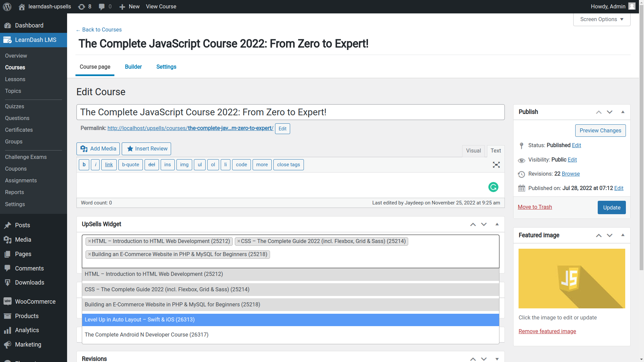
Task: Click the Pages icon in sidebar
Action: click(x=7, y=254)
